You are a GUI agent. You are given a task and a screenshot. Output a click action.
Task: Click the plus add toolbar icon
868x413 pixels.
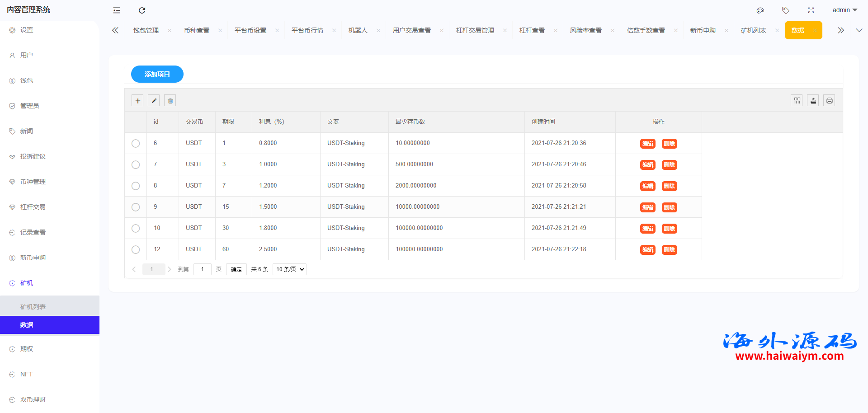point(138,101)
